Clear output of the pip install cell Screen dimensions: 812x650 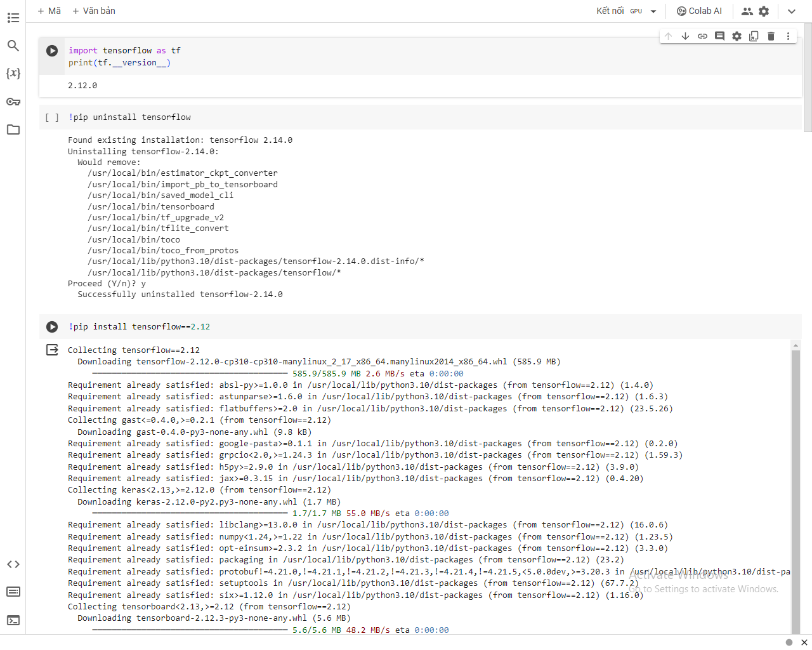pyautogui.click(x=52, y=350)
